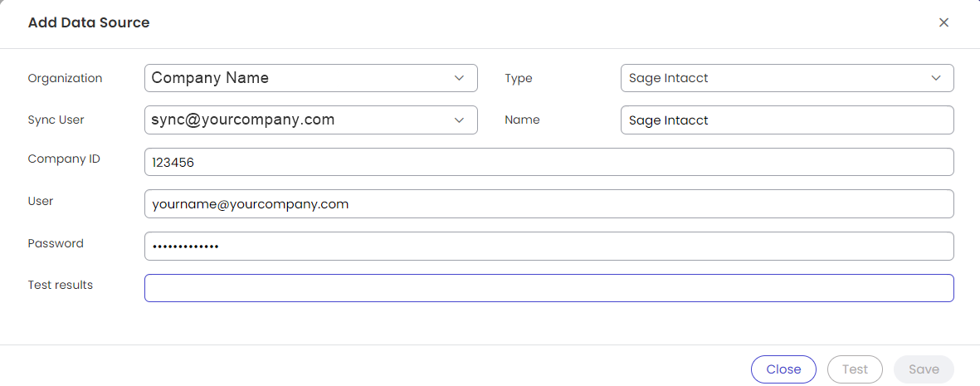Click the Test button

[855, 369]
